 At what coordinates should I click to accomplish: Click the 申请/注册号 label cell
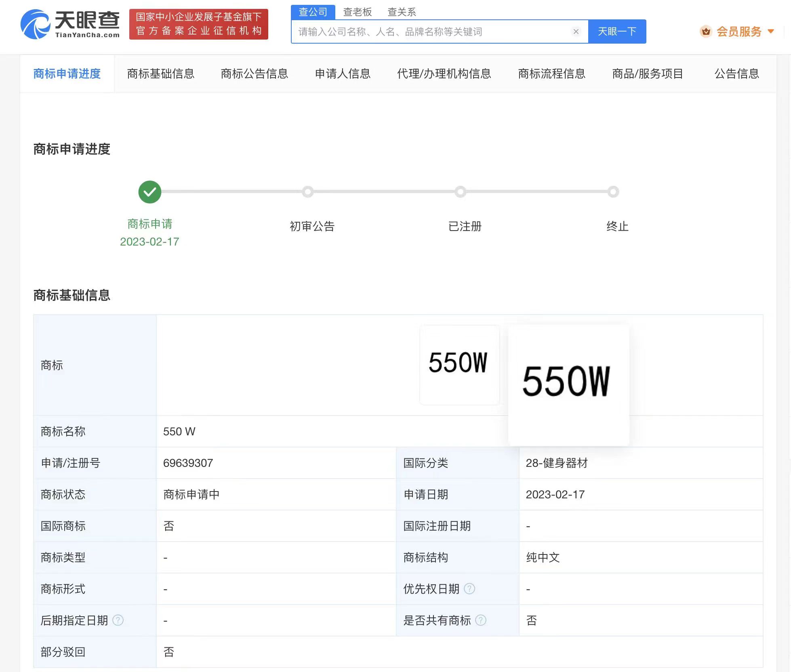tap(95, 463)
